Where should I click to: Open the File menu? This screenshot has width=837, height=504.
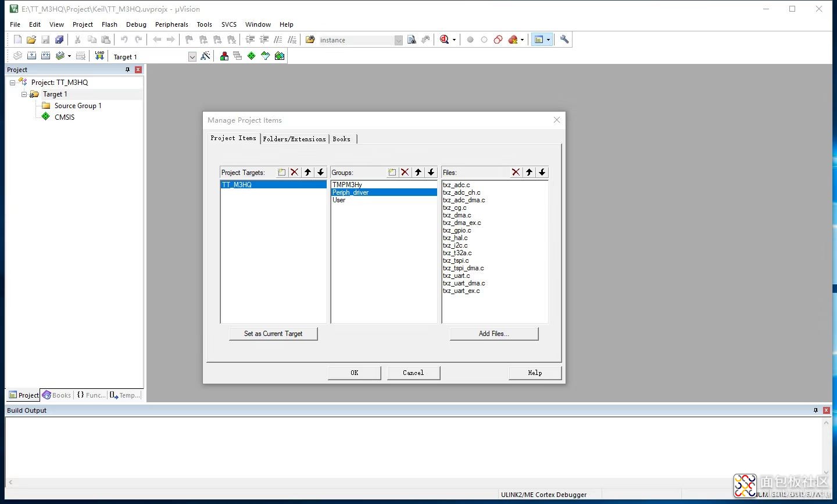click(x=15, y=24)
